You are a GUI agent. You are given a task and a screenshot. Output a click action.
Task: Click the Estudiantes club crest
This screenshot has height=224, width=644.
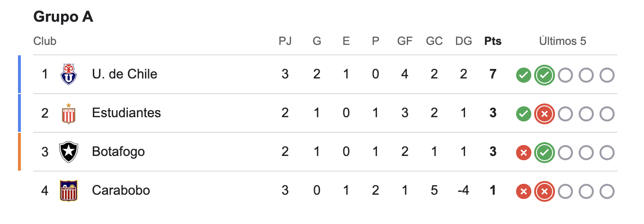[69, 113]
